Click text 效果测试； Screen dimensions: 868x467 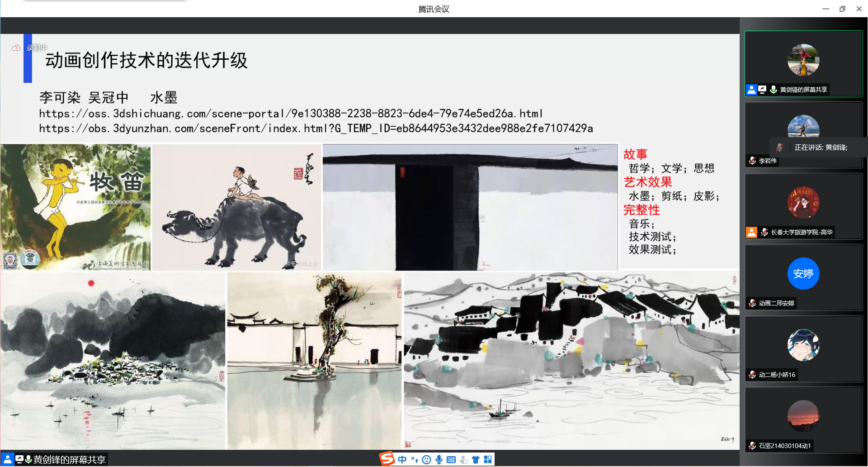coord(652,249)
